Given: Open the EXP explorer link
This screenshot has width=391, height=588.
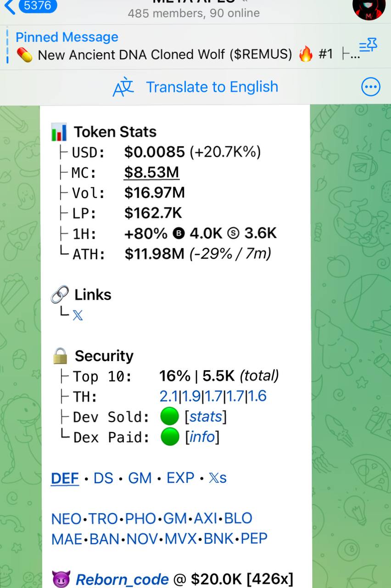Looking at the screenshot, I should (180, 478).
